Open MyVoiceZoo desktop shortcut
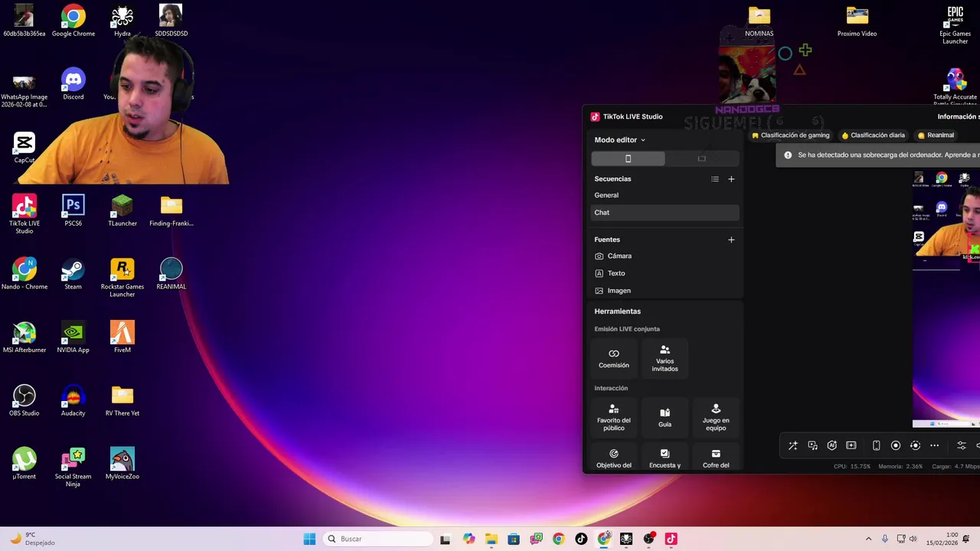 pos(122,464)
